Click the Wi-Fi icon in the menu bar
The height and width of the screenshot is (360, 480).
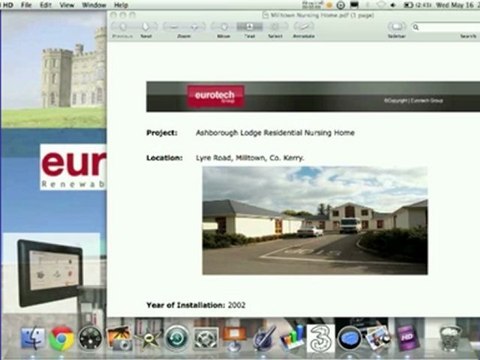[x=381, y=5]
